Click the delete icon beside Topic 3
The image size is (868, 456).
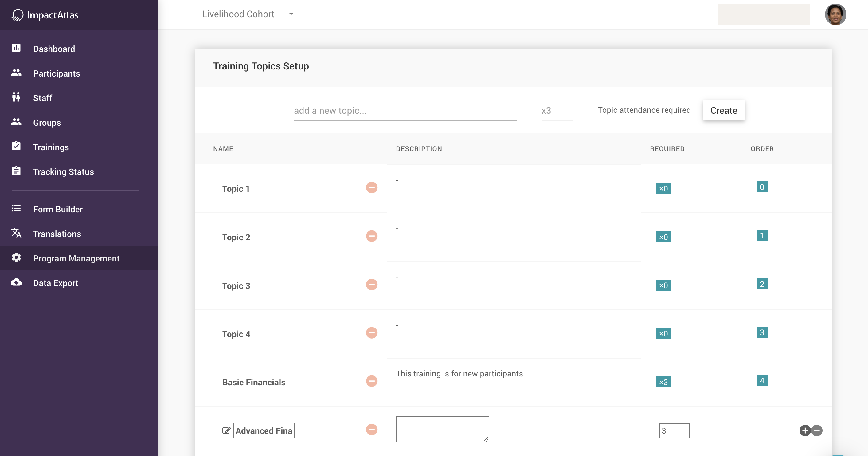coord(371,285)
